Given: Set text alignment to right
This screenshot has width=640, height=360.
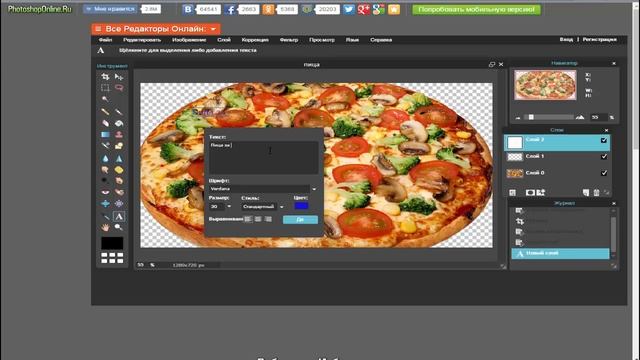Looking at the screenshot, I should [x=268, y=219].
